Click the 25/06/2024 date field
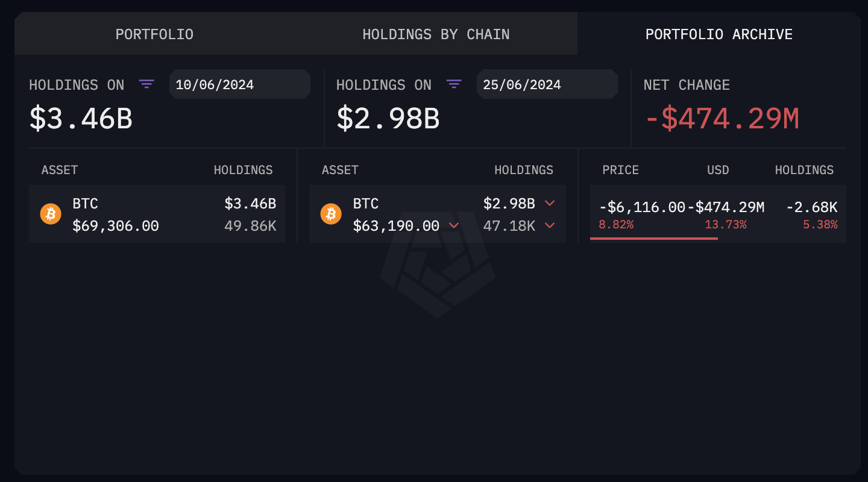The image size is (868, 482). point(547,84)
